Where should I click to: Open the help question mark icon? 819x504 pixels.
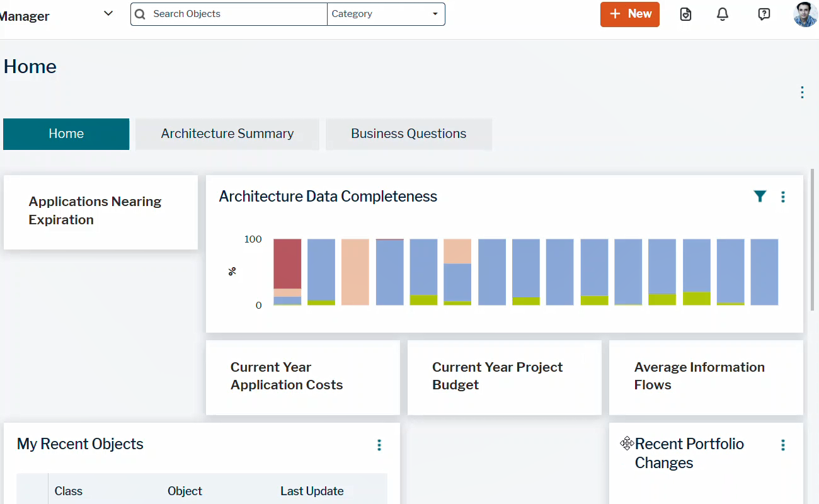(764, 14)
